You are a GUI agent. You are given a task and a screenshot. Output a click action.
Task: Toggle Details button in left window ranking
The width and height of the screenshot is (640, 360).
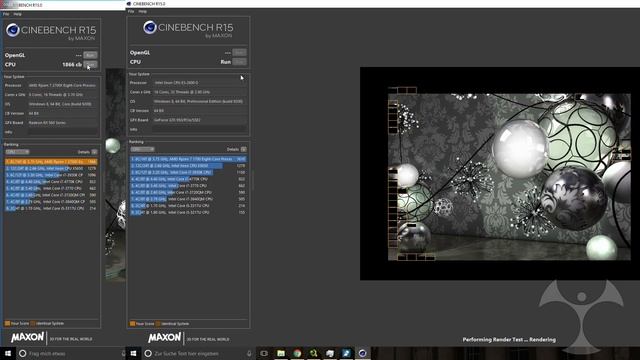pos(94,152)
